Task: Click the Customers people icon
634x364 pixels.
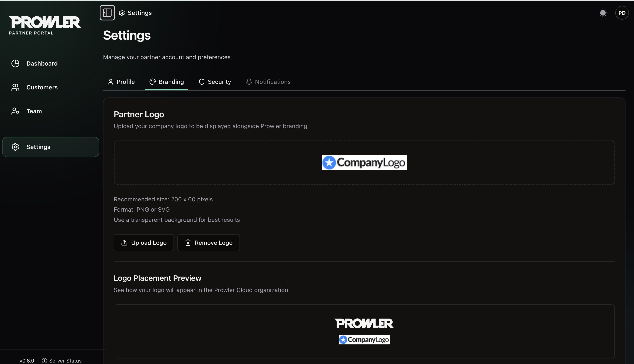Action: pyautogui.click(x=15, y=87)
